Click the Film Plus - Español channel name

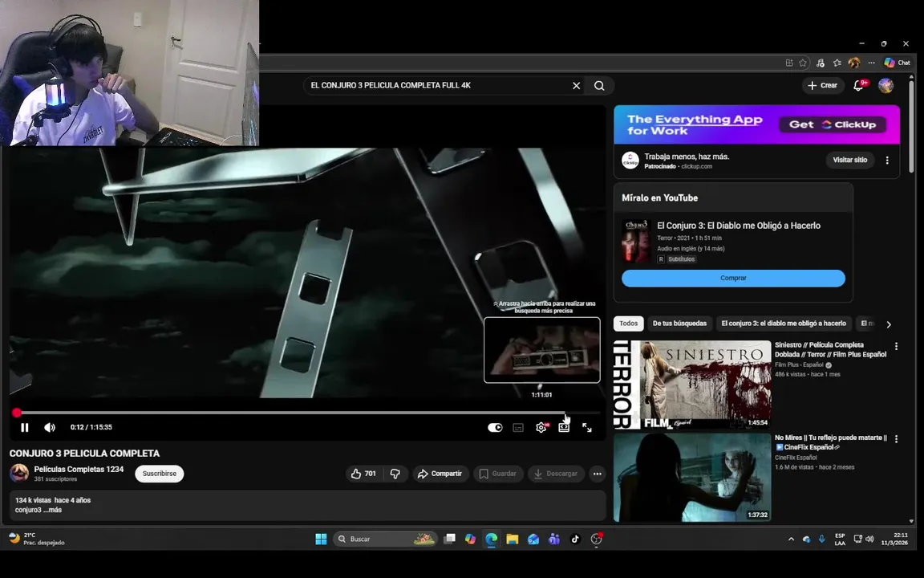[x=799, y=364]
